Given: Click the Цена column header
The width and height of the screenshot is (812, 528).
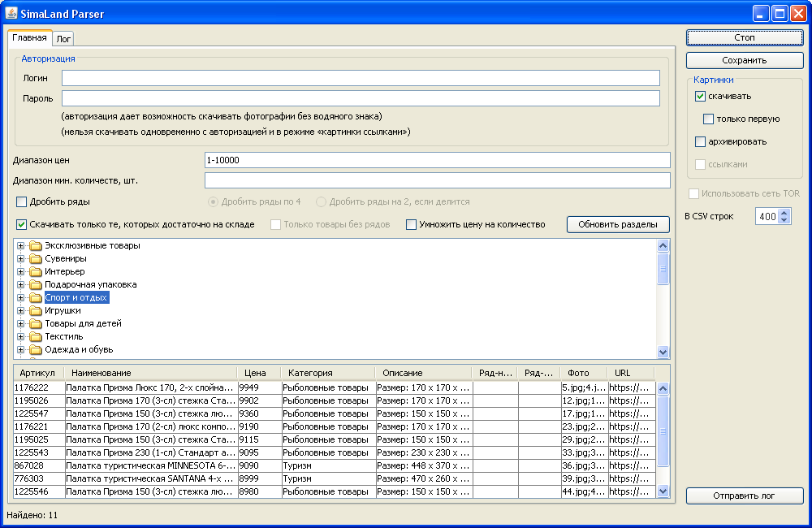Looking at the screenshot, I should [258, 373].
